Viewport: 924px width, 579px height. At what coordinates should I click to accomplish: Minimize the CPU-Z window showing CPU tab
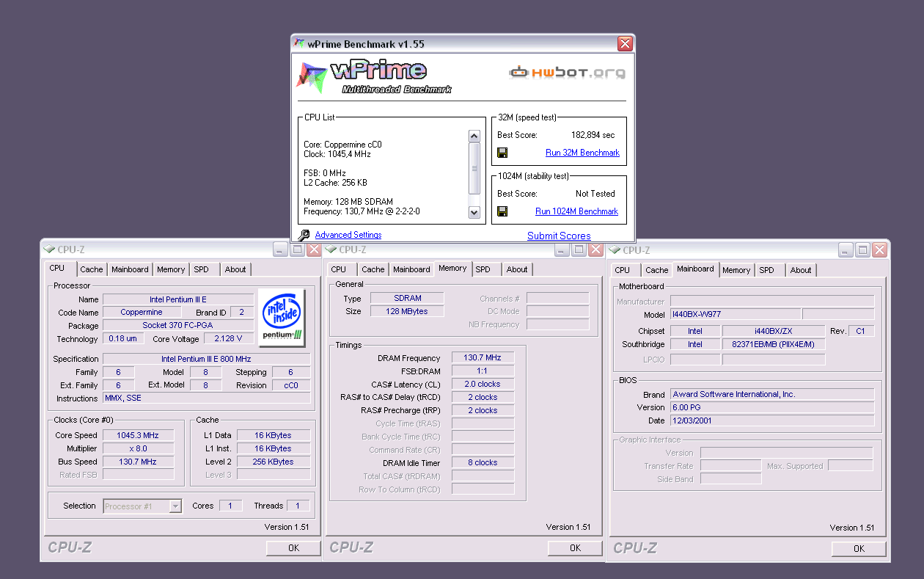280,250
